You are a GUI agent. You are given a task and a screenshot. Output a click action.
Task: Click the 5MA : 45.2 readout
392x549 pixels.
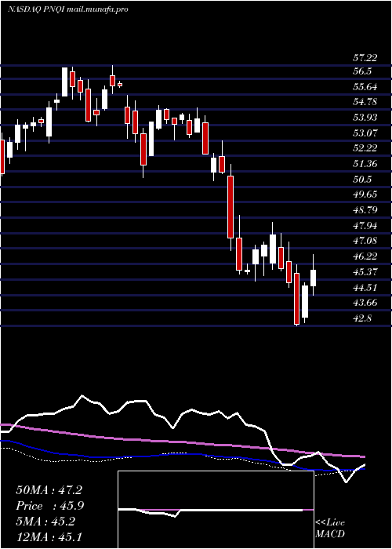pos(45,522)
